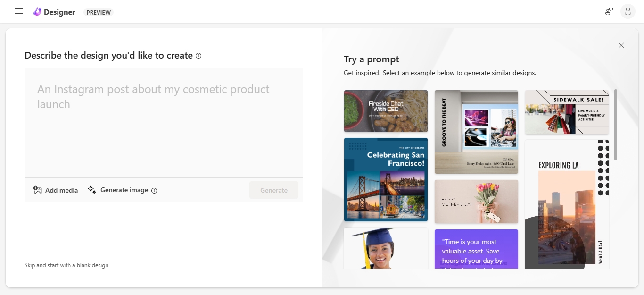Click the Designer logo icon

tap(38, 12)
